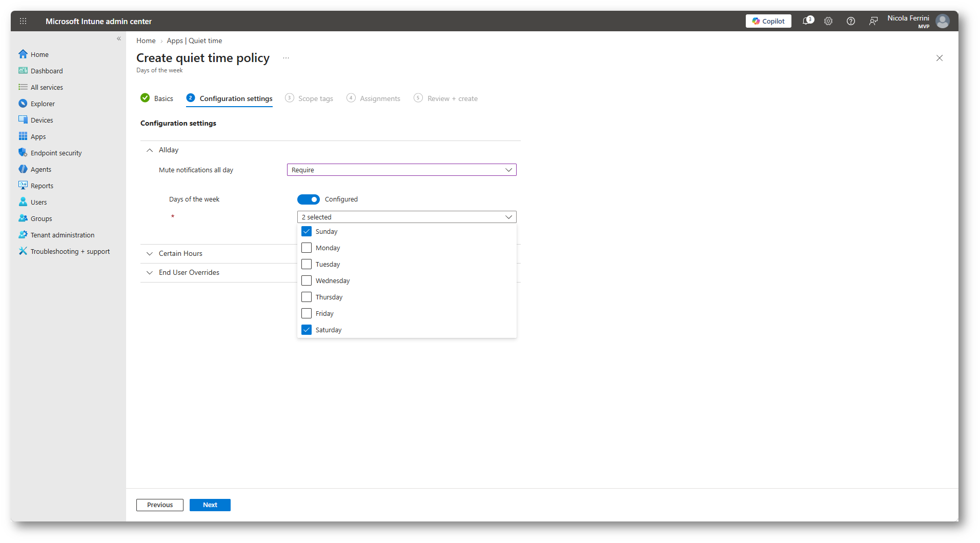
Task: Check the Monday checkbox
Action: point(307,248)
